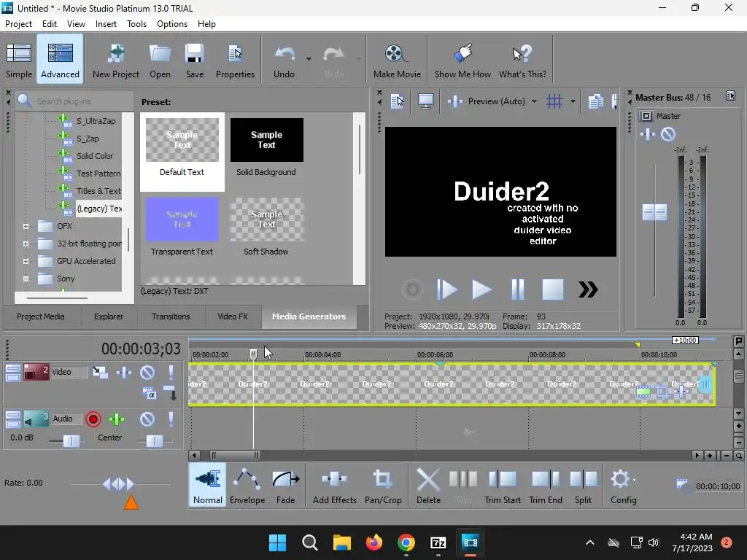Adjust the Audio track volume slider
This screenshot has height=560, width=747.
tap(71, 441)
